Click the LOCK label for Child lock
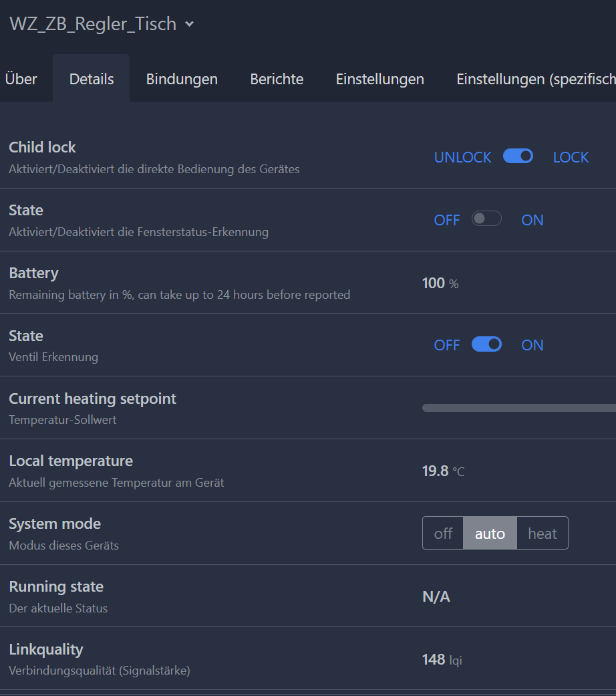 click(x=571, y=157)
